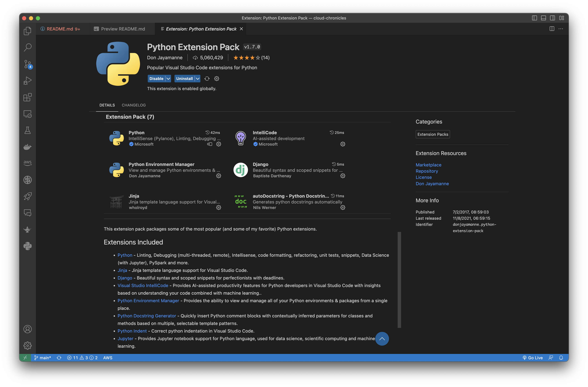Open Python Docstring Generator link
This screenshot has height=387, width=588.
pyautogui.click(x=147, y=316)
